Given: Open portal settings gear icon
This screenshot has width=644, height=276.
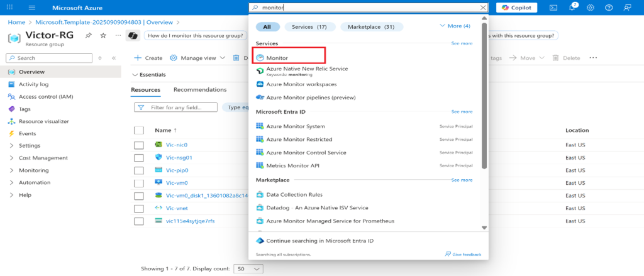Looking at the screenshot, I should point(591,8).
